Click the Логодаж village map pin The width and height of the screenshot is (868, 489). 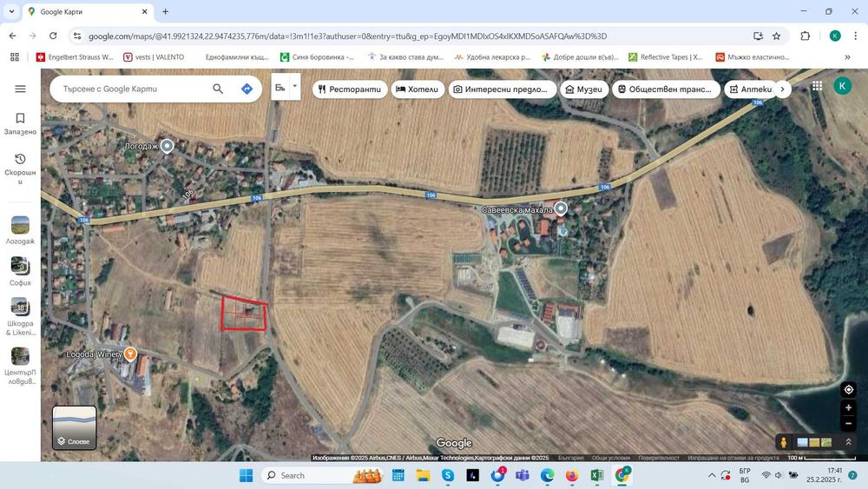[x=167, y=146]
